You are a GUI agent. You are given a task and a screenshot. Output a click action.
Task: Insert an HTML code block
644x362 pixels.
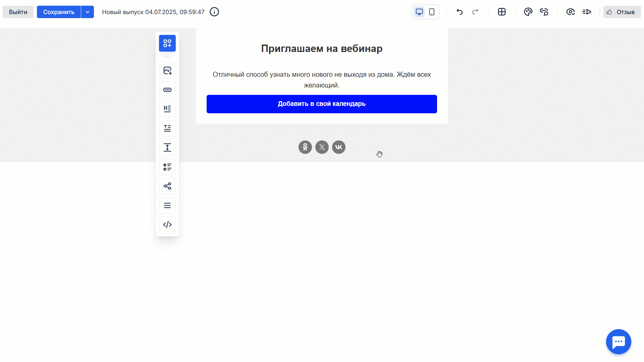coord(167,225)
